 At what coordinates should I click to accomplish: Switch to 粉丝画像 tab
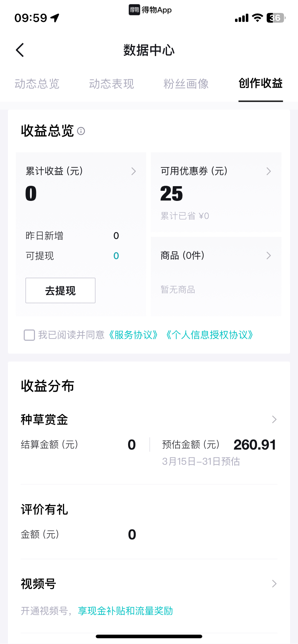tap(186, 84)
